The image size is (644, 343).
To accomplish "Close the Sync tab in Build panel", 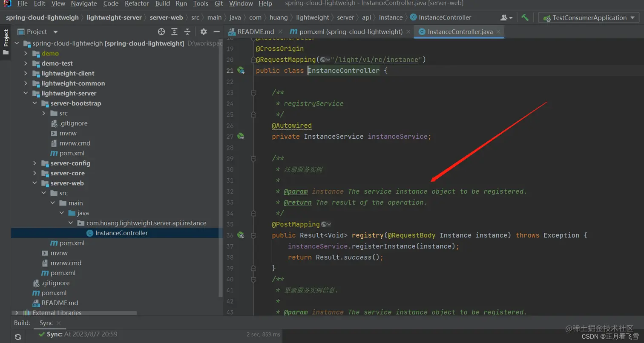I will [x=59, y=323].
